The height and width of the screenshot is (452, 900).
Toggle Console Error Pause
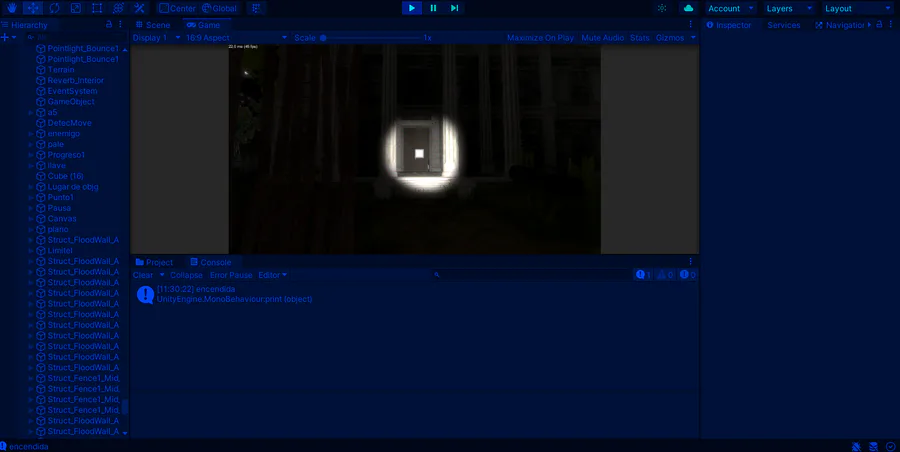tap(231, 275)
